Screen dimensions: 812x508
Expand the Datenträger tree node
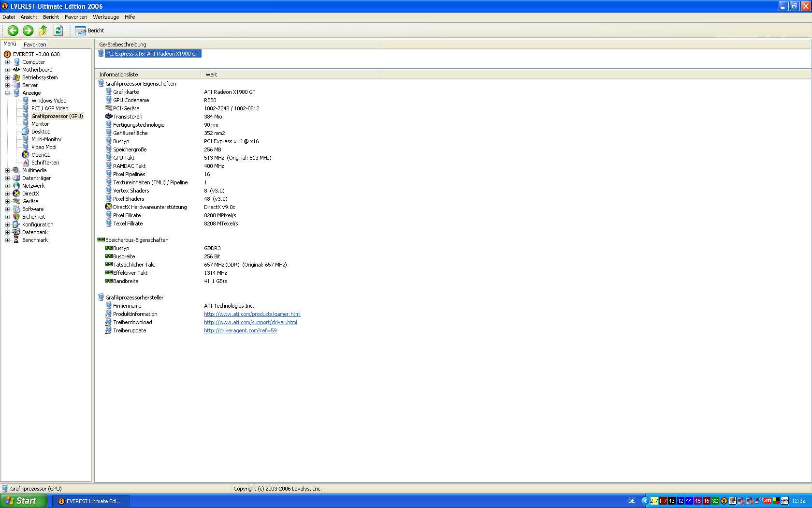pos(7,178)
